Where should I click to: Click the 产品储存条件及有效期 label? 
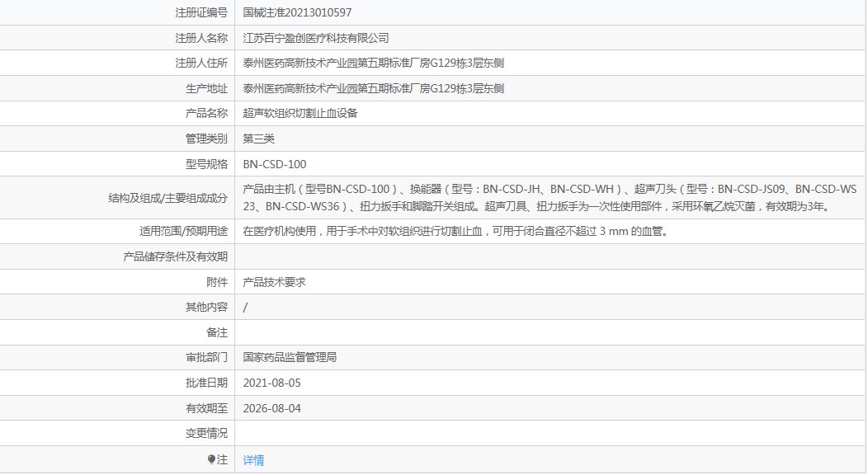175,256
